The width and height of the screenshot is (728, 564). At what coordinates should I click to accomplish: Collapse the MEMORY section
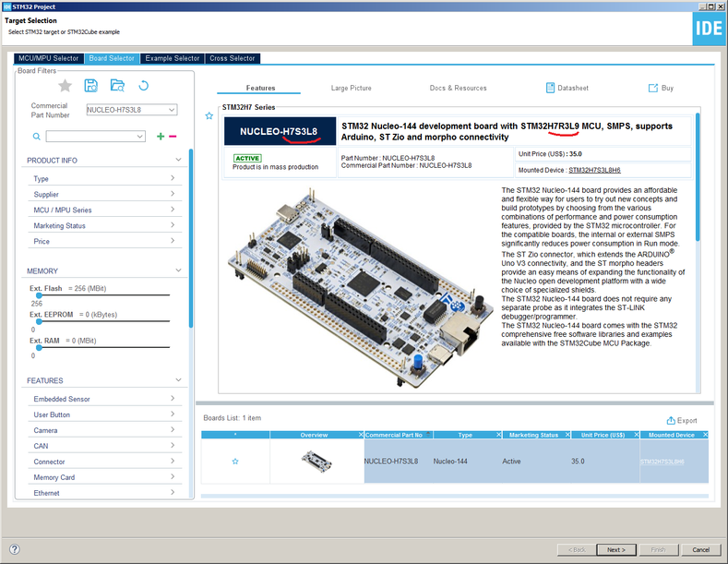pos(178,270)
